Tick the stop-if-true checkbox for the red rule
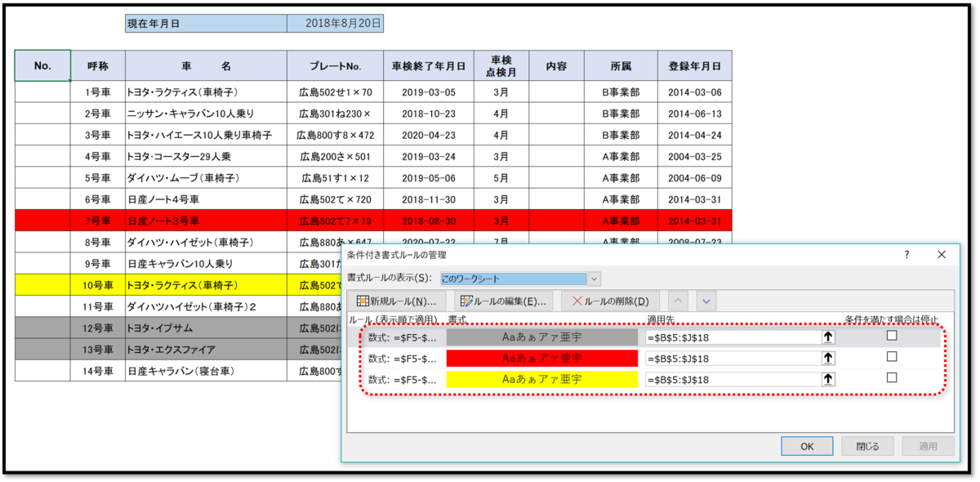Viewport: 980px width, 482px height. [892, 357]
